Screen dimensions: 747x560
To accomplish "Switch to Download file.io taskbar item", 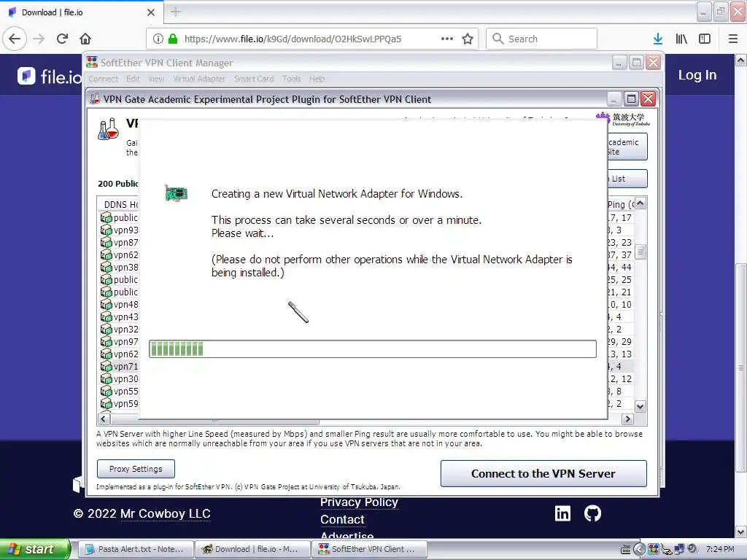I will [252, 549].
